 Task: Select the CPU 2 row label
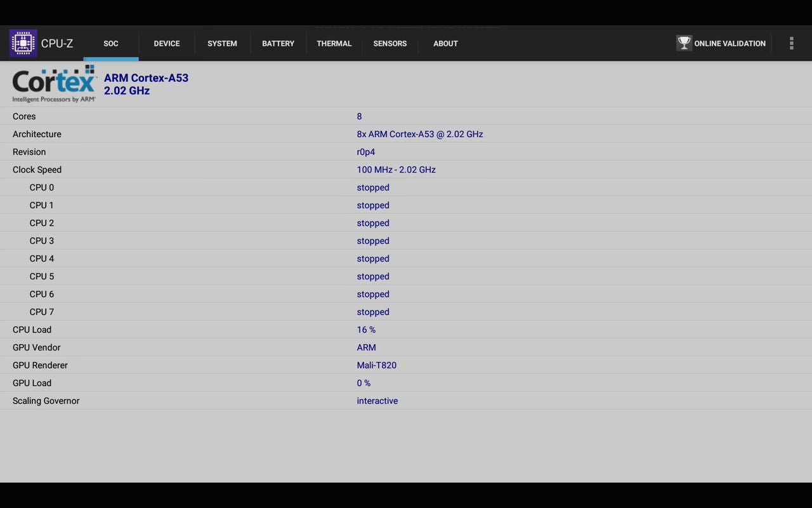point(42,223)
